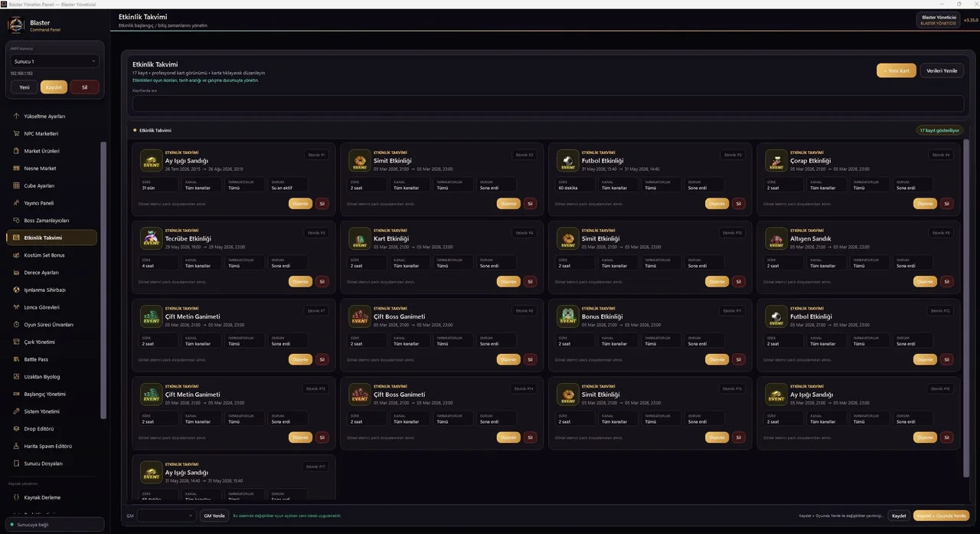Expand the Sunucu 1 server dropdown
980x534 pixels.
tap(54, 61)
